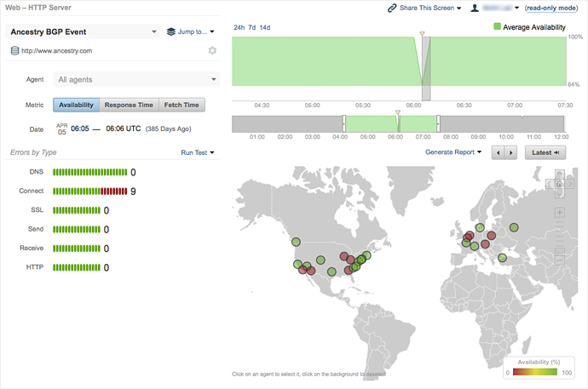This screenshot has width=588, height=389.
Task: Step to previous time interval arrow
Action: (x=499, y=152)
